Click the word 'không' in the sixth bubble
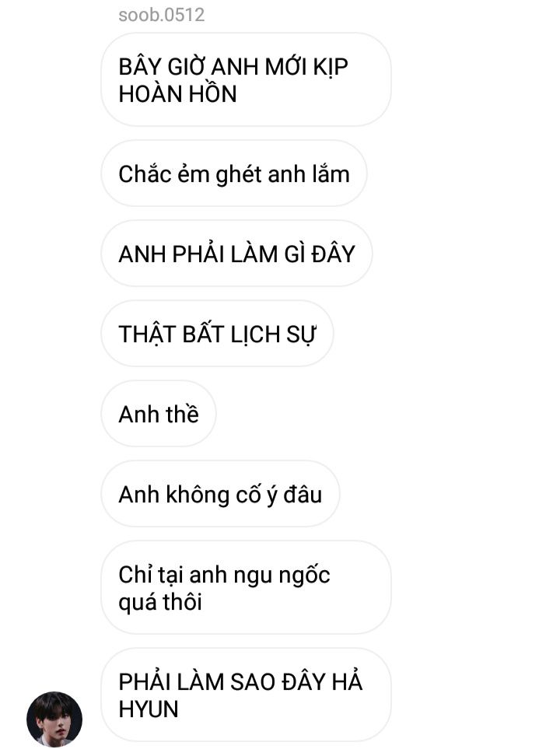The image size is (560, 749). click(x=198, y=495)
